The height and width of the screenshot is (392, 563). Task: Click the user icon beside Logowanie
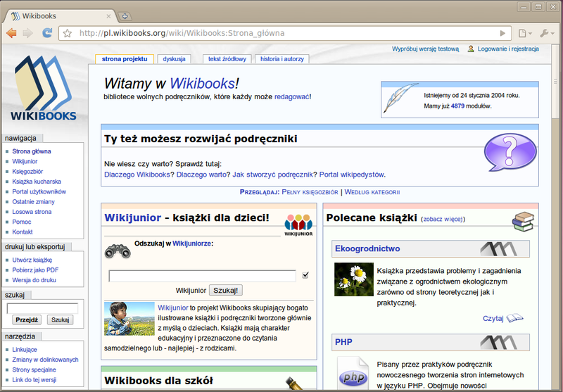click(x=471, y=49)
